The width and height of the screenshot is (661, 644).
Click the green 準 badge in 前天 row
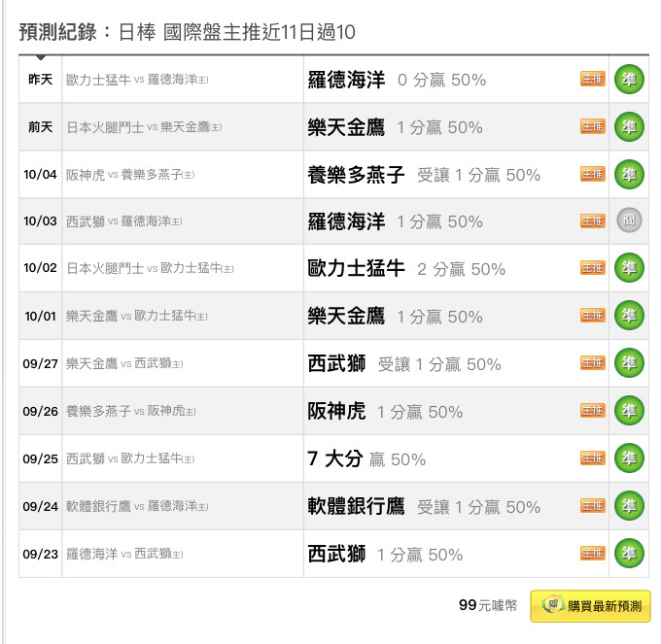[x=629, y=127]
